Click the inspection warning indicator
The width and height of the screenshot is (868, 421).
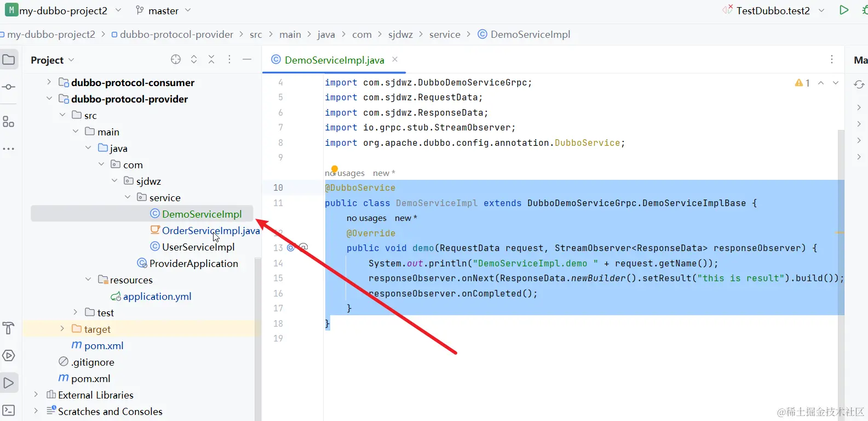[802, 83]
